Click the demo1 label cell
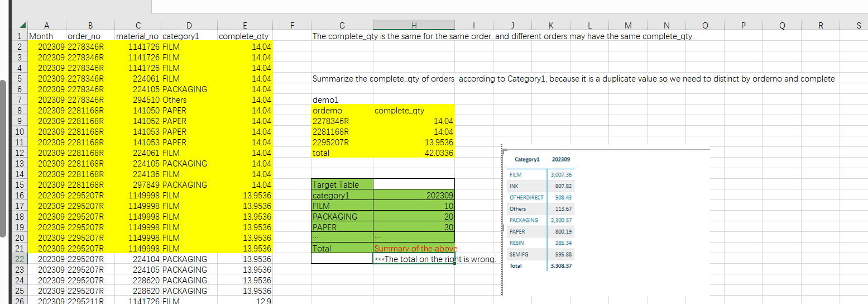This screenshot has width=868, height=304. [x=342, y=100]
